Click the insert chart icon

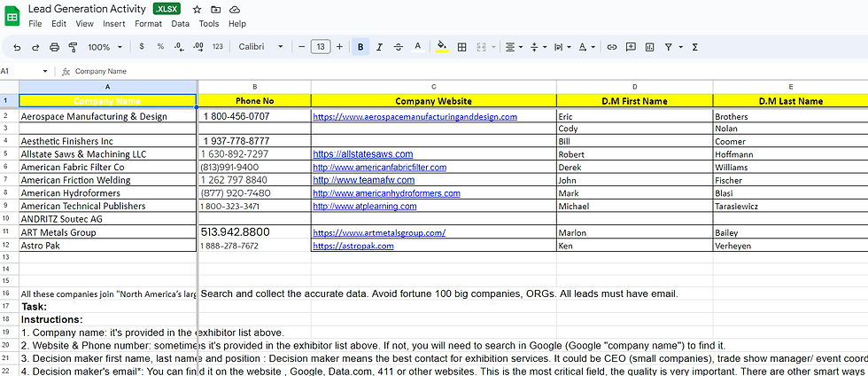pyautogui.click(x=649, y=47)
